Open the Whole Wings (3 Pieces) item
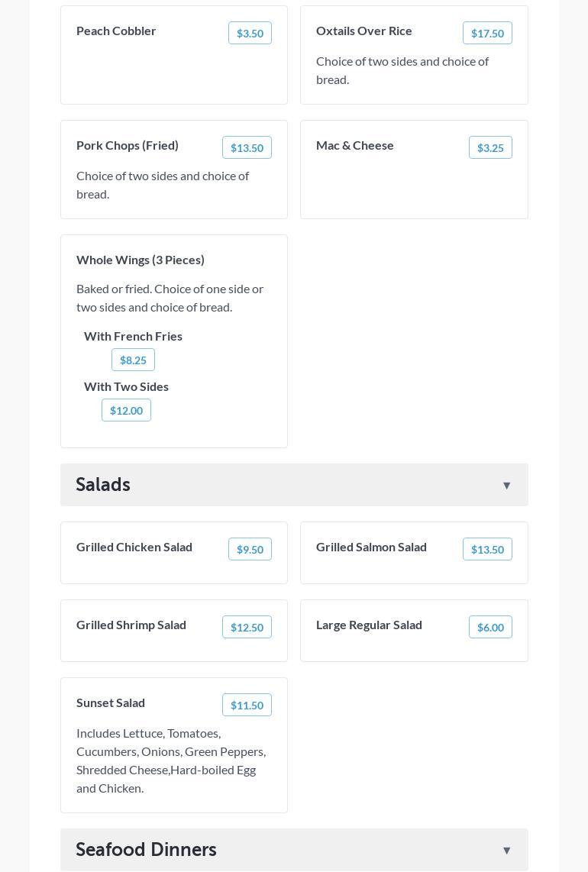 click(141, 260)
